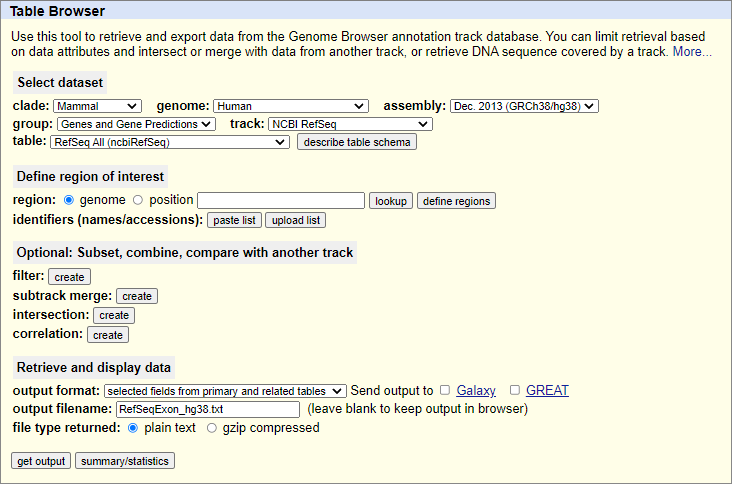Enable the Galaxy output checkbox
732x484 pixels.
pyautogui.click(x=445, y=390)
